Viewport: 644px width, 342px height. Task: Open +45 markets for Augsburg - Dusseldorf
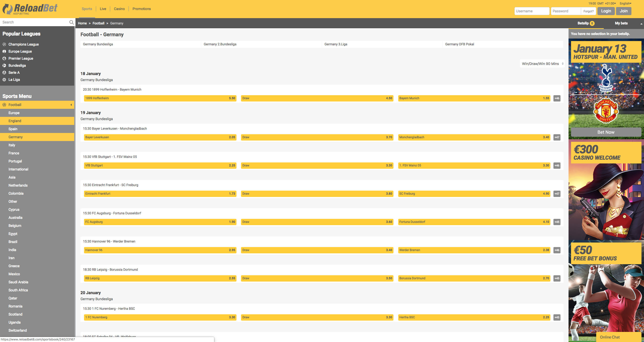tap(557, 222)
